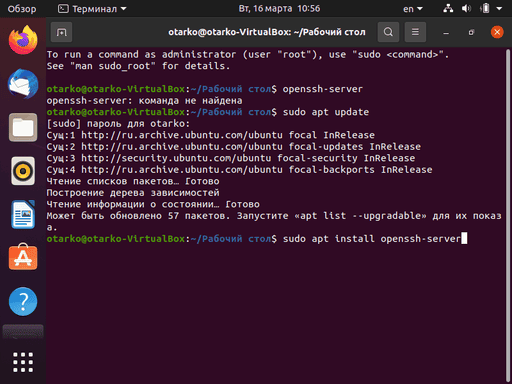Click the 'Может быть обновлено 57 пакетов' line

(x=274, y=216)
